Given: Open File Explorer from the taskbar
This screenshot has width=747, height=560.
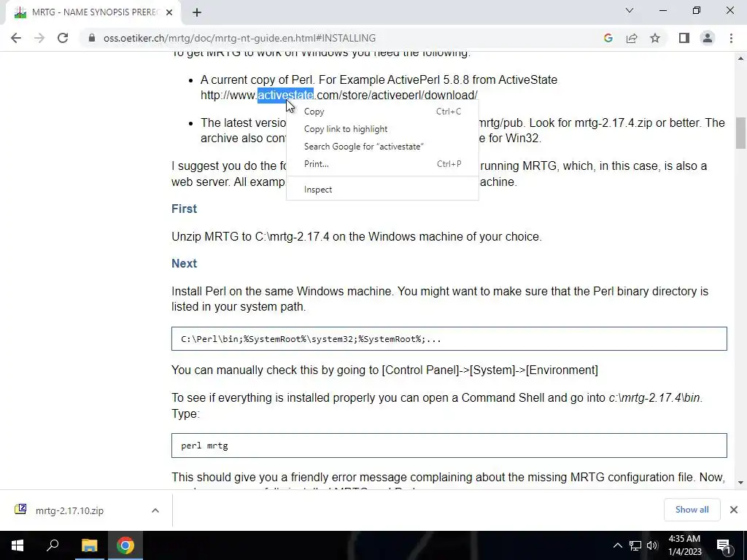Looking at the screenshot, I should (x=89, y=545).
